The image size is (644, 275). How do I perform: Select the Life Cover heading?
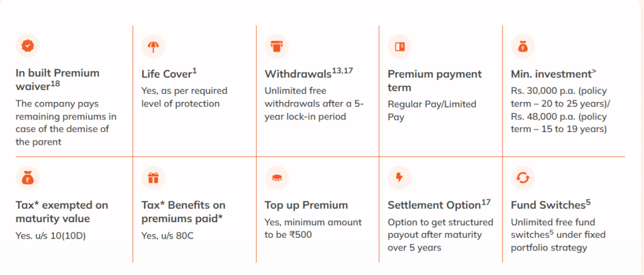(169, 74)
